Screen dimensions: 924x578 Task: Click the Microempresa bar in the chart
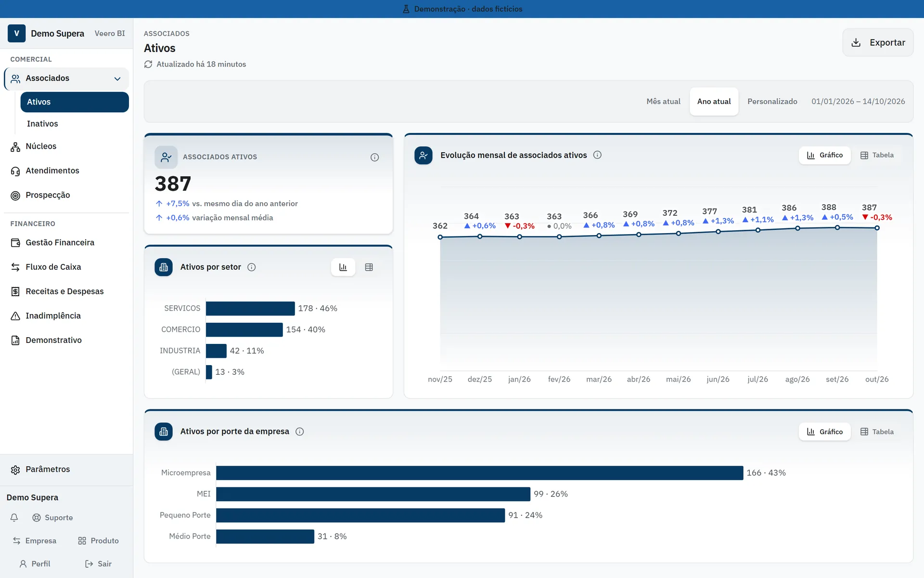pos(479,473)
